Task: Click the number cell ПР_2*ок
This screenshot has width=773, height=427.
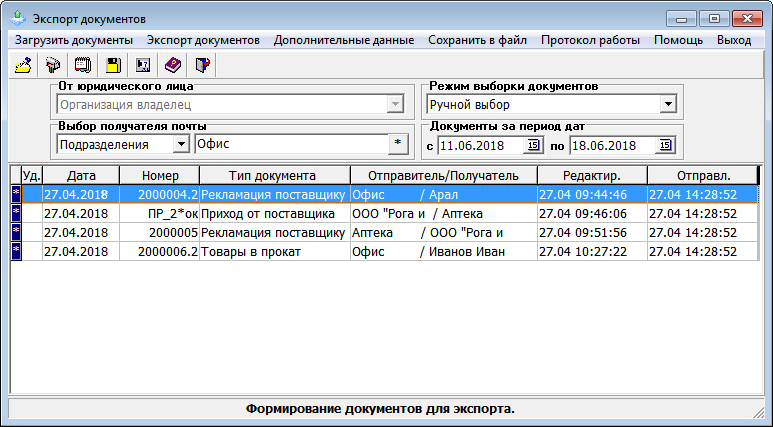Action: pyautogui.click(x=160, y=214)
